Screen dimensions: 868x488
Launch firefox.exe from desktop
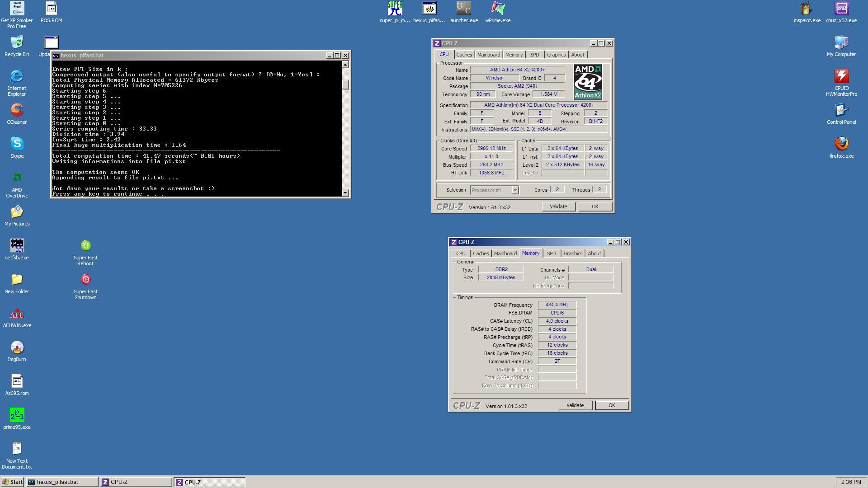click(841, 148)
